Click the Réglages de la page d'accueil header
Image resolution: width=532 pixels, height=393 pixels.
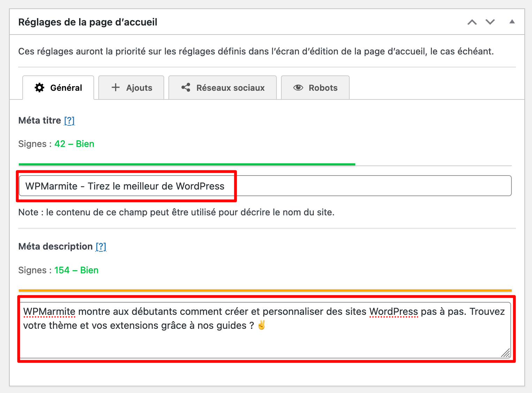(x=88, y=22)
